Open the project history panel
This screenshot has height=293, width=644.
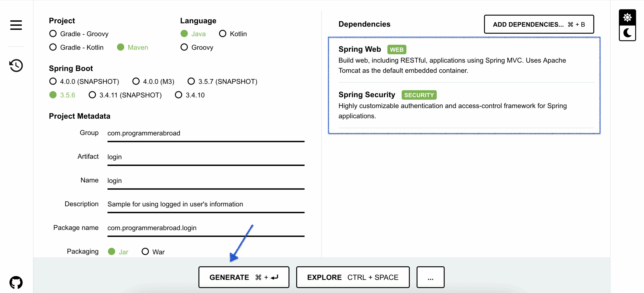[x=16, y=65]
